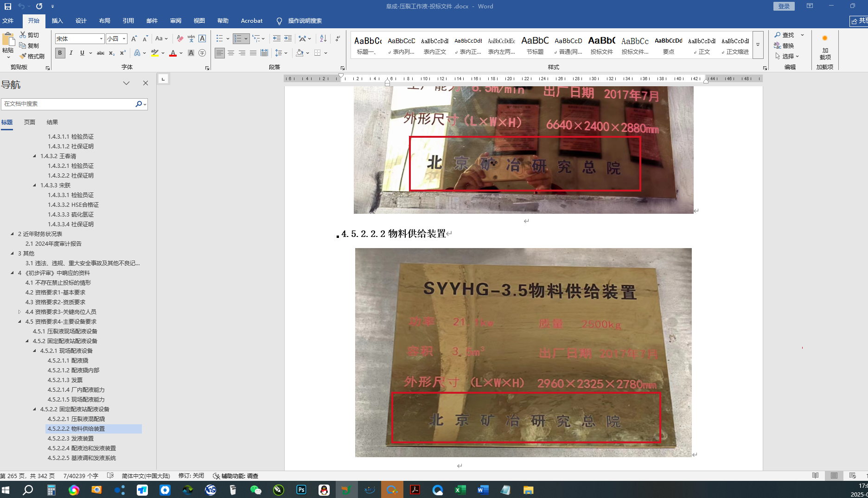The width and height of the screenshot is (868, 498).
Task: Toggle italic formatting
Action: point(71,53)
